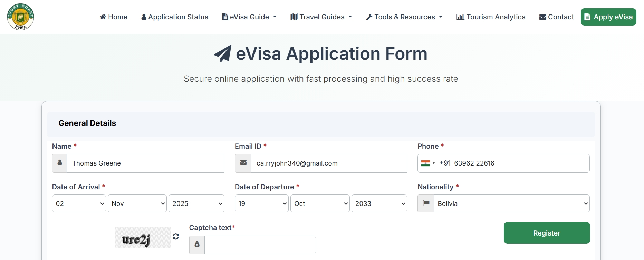Refresh the captcha image
644x260 pixels.
point(176,237)
